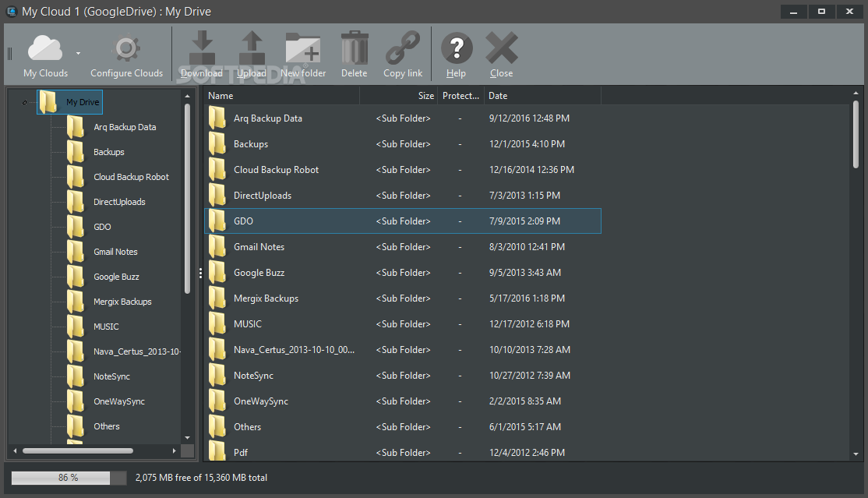Collapse the My Drive tree node
The width and height of the screenshot is (868, 498).
(x=24, y=102)
